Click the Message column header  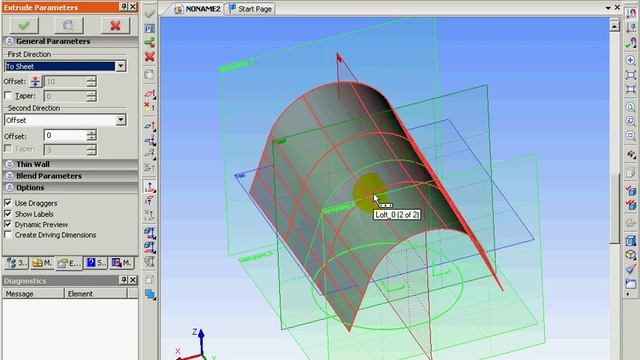pyautogui.click(x=33, y=293)
